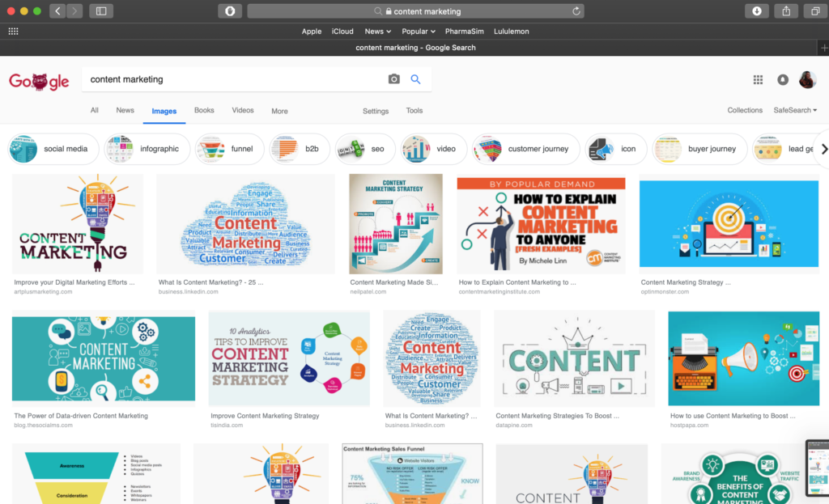Image resolution: width=829 pixels, height=504 pixels.
Task: Open the Apple bookmark
Action: (312, 32)
